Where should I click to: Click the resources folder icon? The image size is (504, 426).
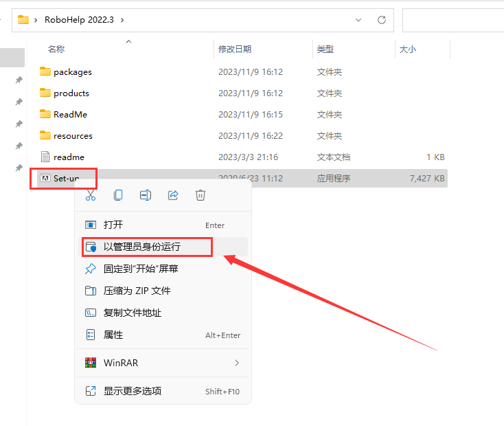coord(45,135)
